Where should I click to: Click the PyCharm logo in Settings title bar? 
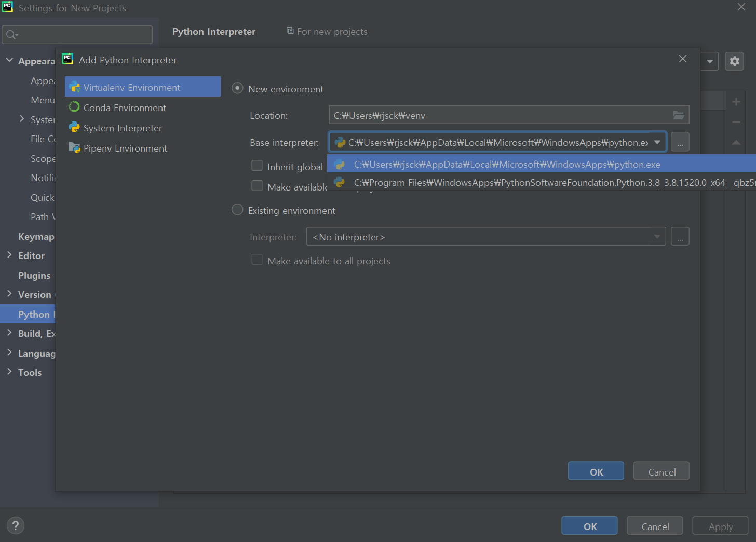tap(7, 7)
